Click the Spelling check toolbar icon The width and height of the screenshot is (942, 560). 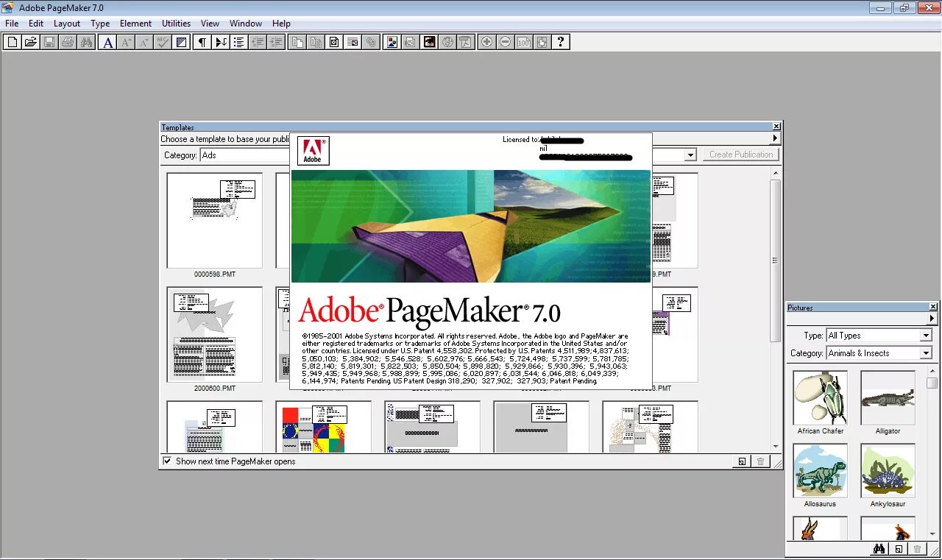(x=163, y=42)
